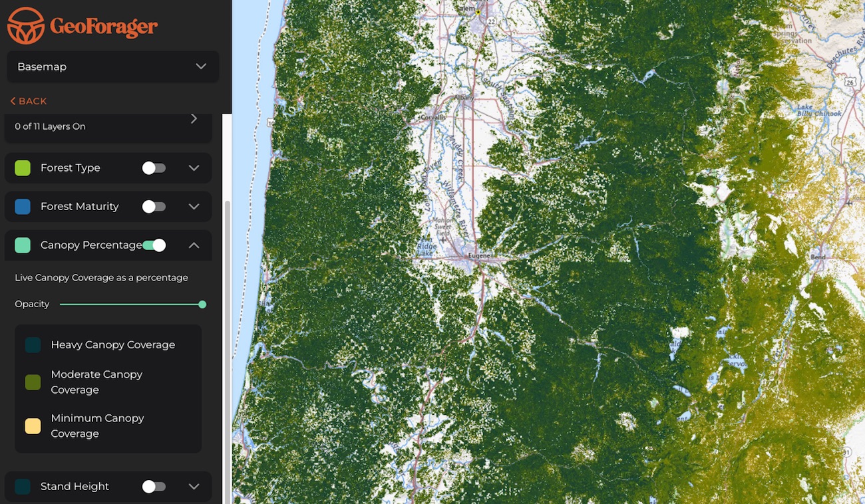Click the GeoForager logo icon

26,26
